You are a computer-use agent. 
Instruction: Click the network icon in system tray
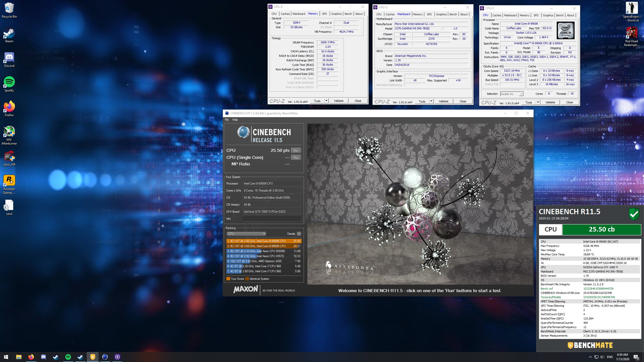click(x=596, y=357)
